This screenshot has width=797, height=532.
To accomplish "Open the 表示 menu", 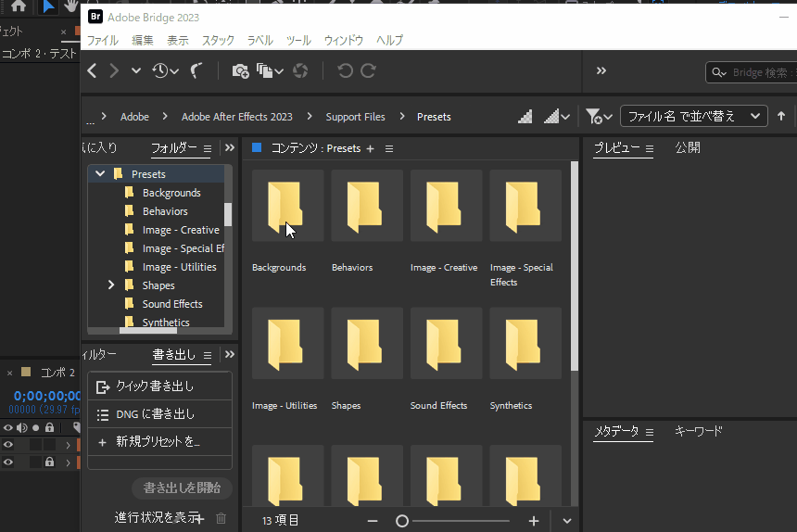I will click(x=178, y=40).
